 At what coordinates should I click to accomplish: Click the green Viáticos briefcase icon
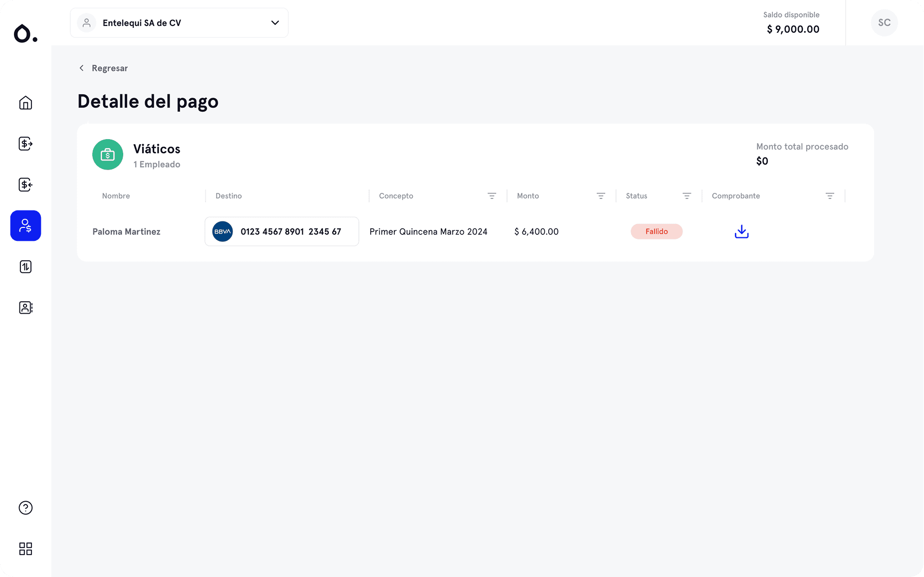(x=107, y=155)
